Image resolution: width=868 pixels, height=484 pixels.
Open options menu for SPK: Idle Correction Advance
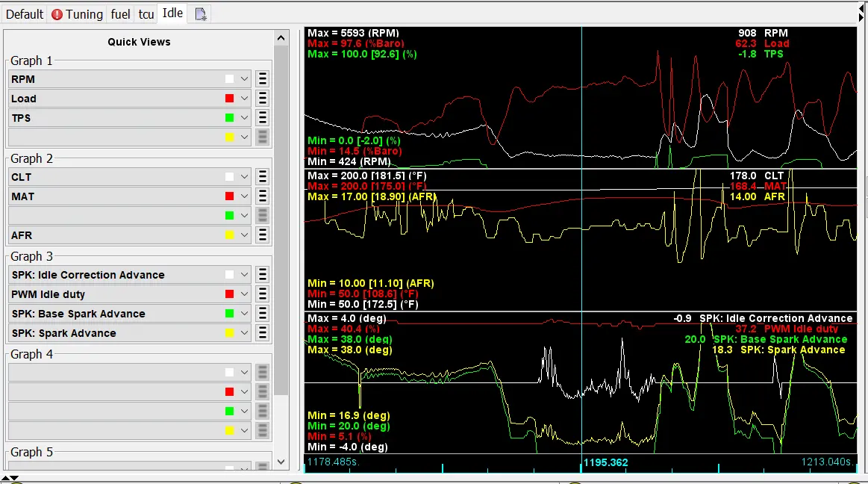pyautogui.click(x=263, y=275)
